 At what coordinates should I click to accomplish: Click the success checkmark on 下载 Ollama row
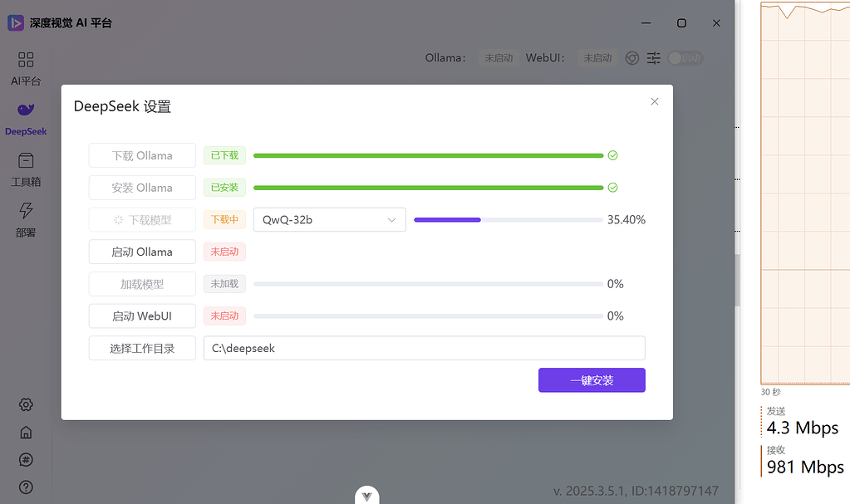click(x=612, y=155)
